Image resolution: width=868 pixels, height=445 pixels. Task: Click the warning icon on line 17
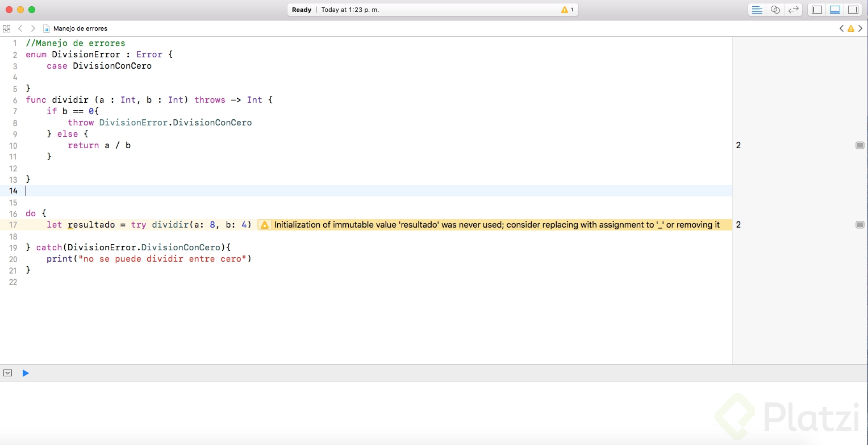click(x=264, y=225)
